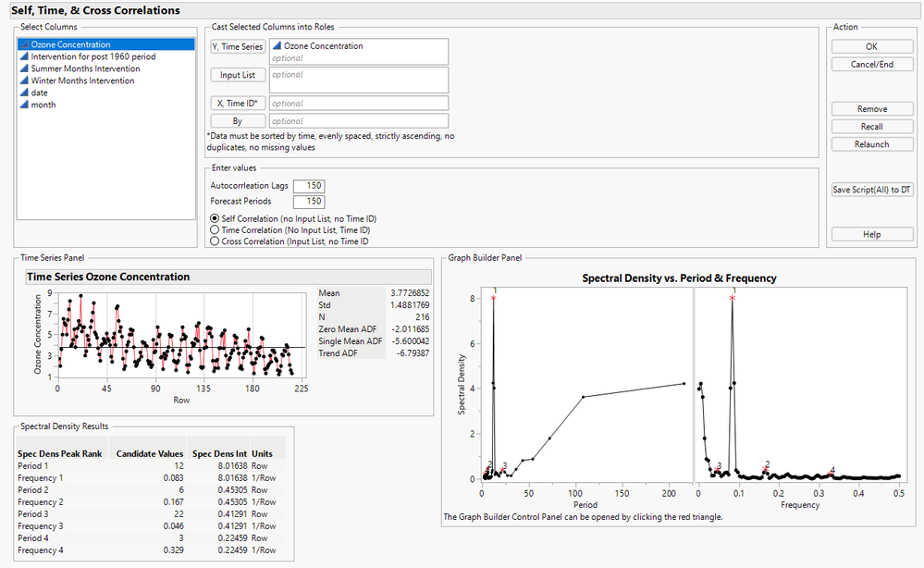This screenshot has height=568, width=924.
Task: Click the Recall action button
Action: [871, 127]
